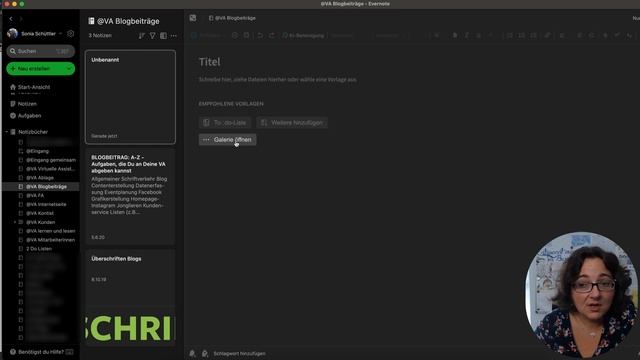Go back with the left navigation arrow

tap(11, 19)
